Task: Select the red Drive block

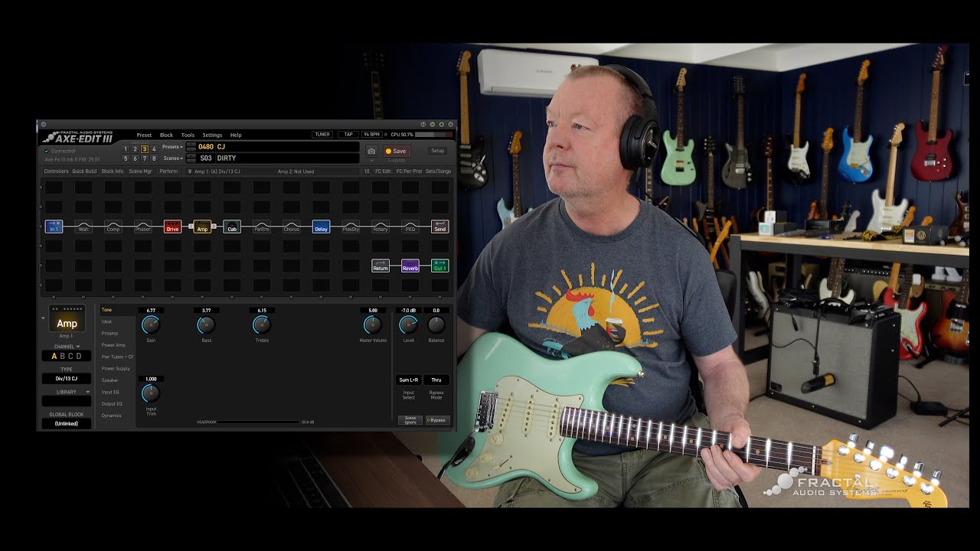Action: click(x=172, y=227)
